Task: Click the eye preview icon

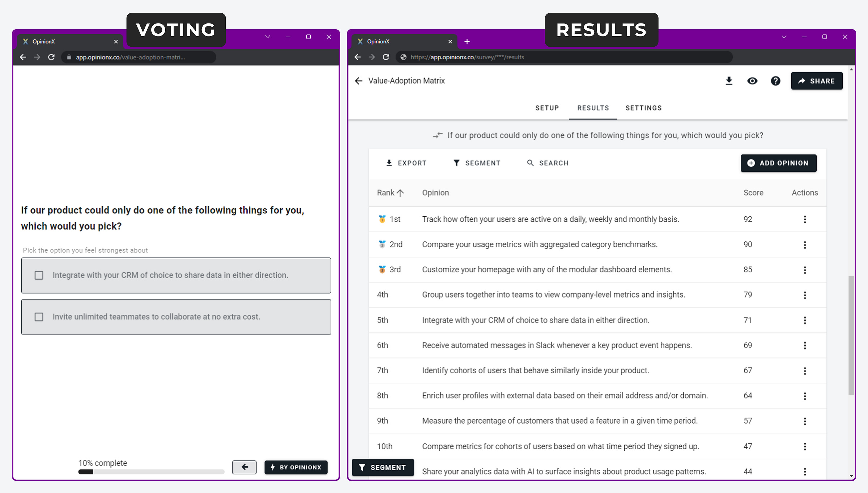Action: click(x=752, y=81)
